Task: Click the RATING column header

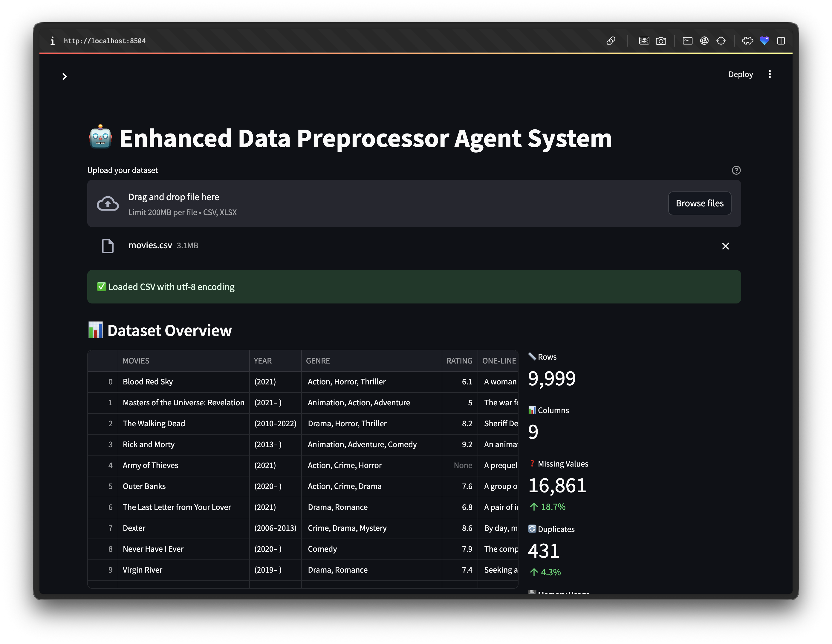Action: coord(459,361)
